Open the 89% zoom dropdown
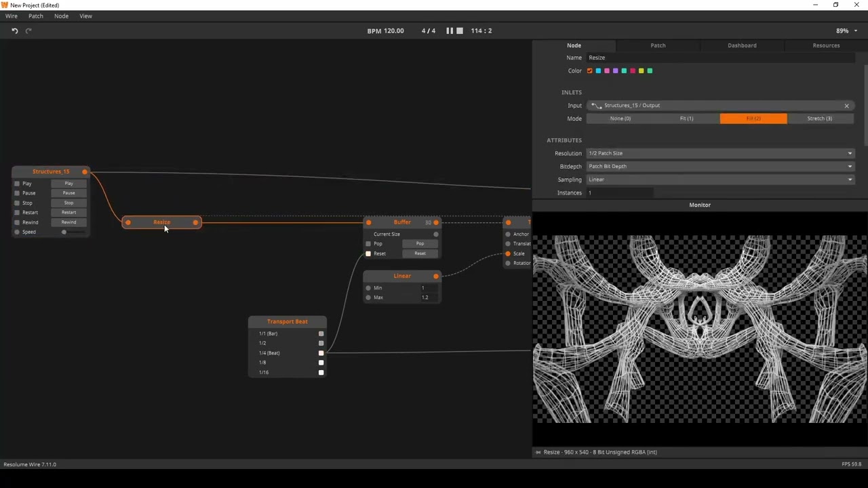868x488 pixels. click(846, 30)
